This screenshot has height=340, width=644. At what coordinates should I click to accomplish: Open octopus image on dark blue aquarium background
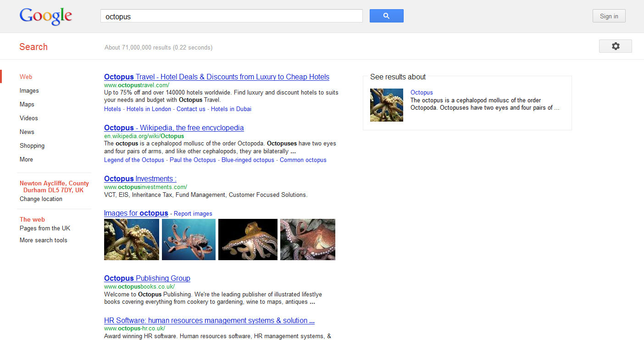132,240
